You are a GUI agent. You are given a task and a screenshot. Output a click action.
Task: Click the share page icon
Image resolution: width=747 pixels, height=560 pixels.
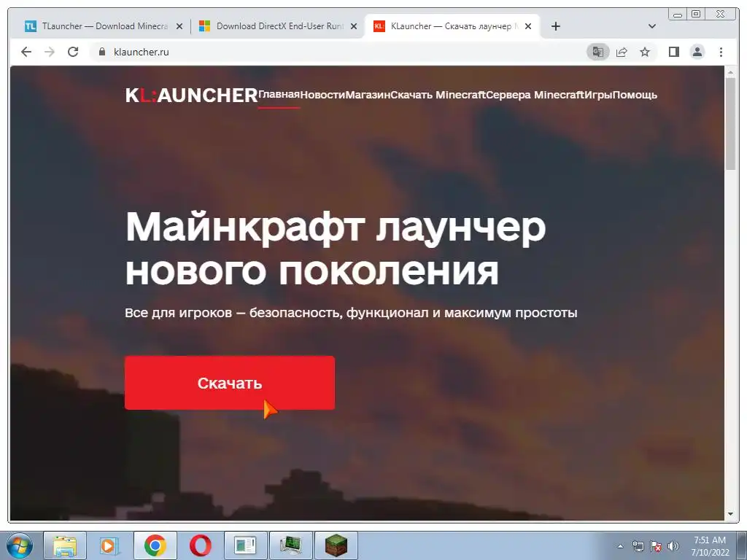[622, 52]
